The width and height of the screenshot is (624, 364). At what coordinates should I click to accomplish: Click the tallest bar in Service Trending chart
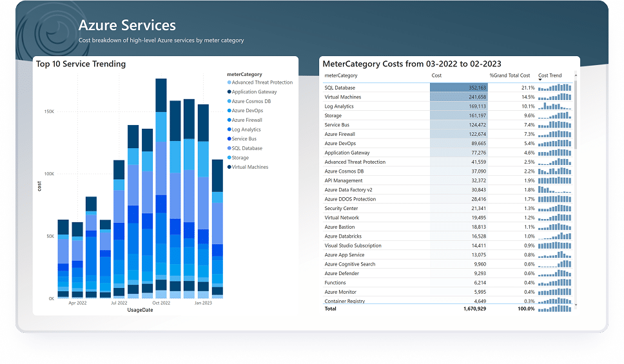pyautogui.click(x=161, y=188)
